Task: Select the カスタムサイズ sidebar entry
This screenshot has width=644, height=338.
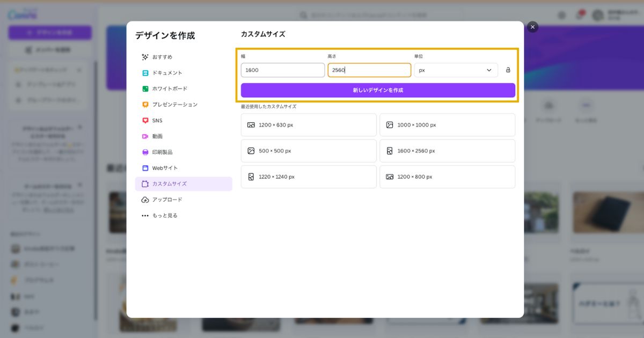Action: 168,183
